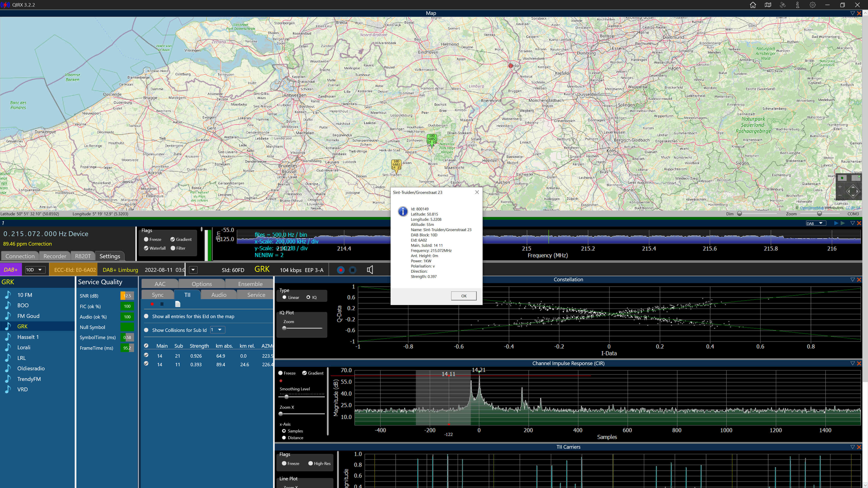
Task: Switch to the AAC tab
Action: (160, 284)
